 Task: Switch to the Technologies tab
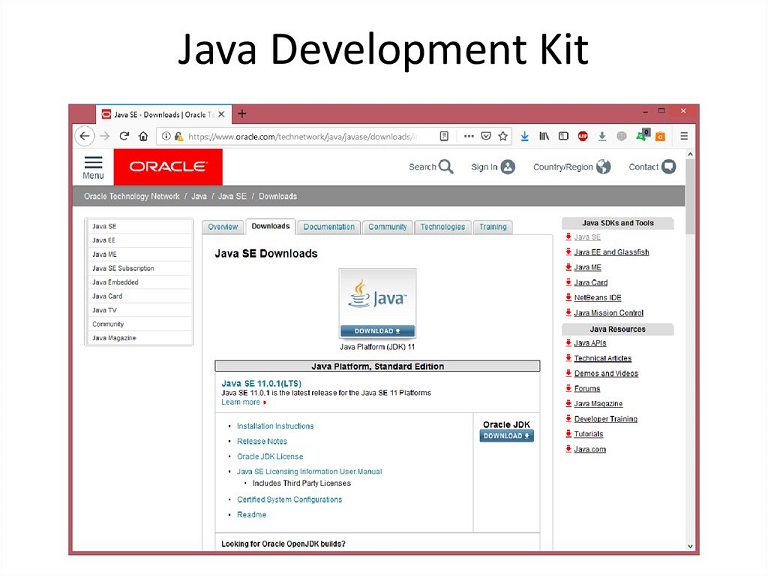[443, 227]
